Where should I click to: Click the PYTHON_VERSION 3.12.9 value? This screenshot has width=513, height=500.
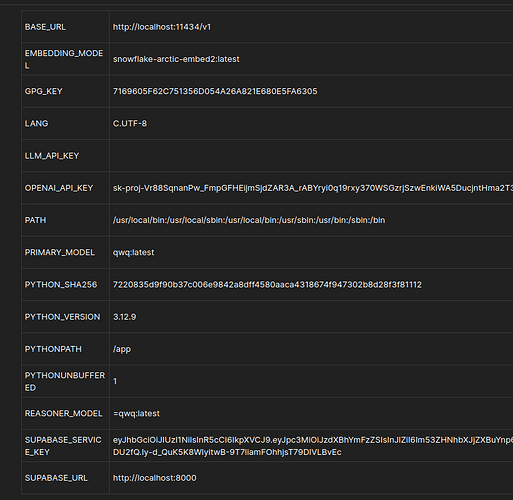click(x=124, y=317)
